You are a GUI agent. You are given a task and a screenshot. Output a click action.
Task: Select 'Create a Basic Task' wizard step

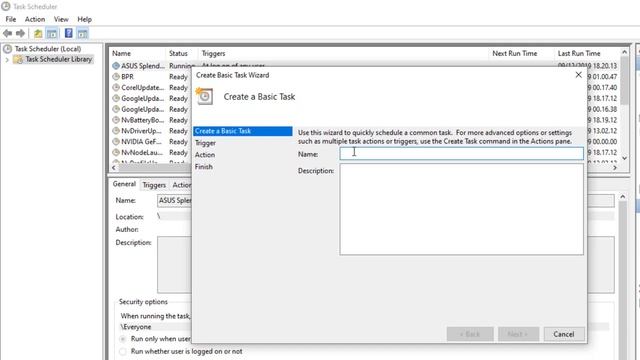pos(242,131)
